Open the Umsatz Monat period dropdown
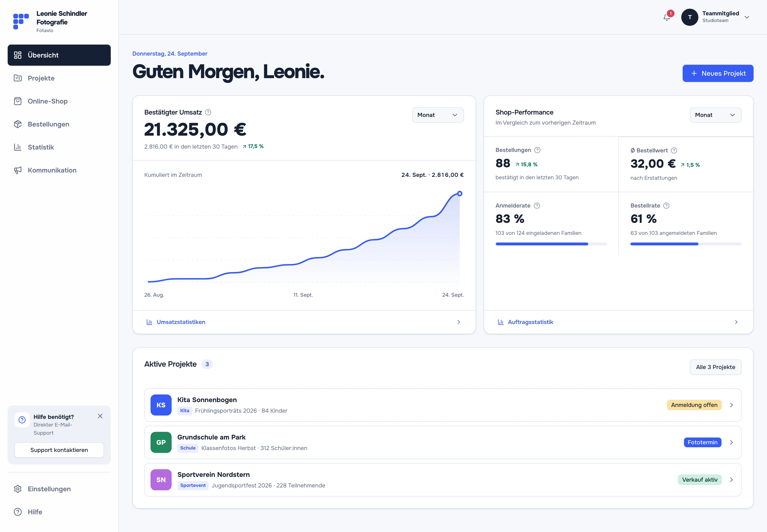The image size is (767, 532). point(438,115)
